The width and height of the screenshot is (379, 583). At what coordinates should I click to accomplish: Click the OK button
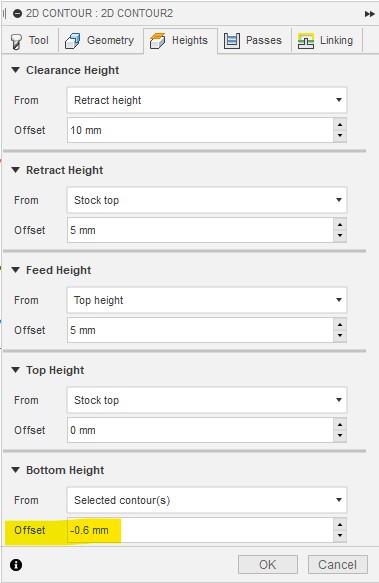tap(268, 565)
